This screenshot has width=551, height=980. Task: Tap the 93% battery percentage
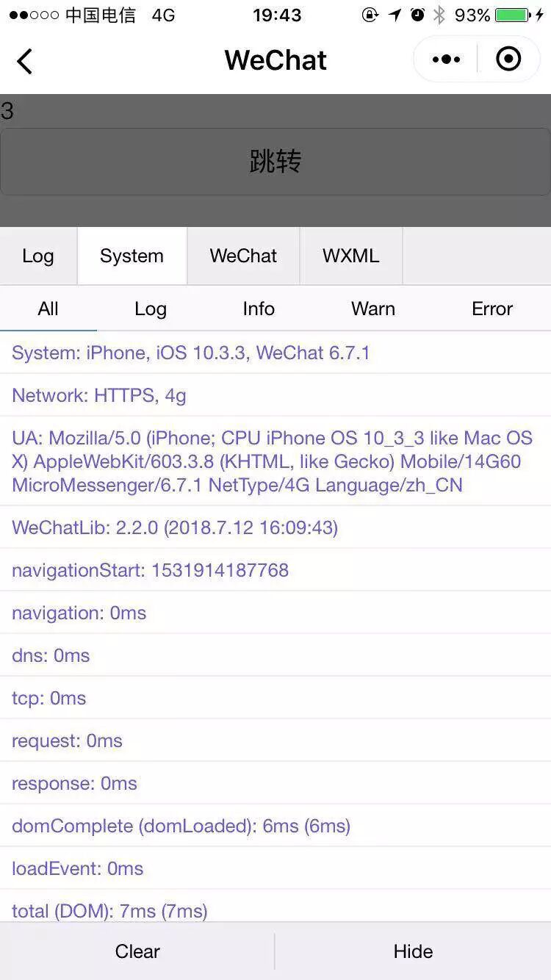click(472, 15)
